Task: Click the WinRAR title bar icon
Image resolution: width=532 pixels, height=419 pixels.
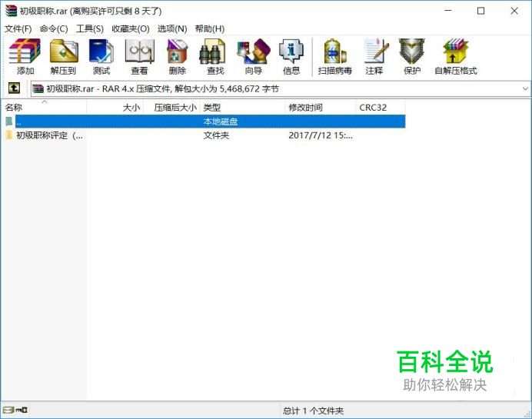Action: [x=11, y=11]
